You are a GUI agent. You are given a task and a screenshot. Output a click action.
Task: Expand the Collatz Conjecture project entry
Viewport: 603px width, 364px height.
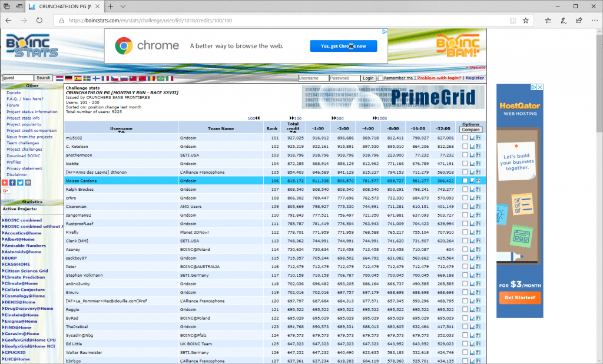(24, 290)
